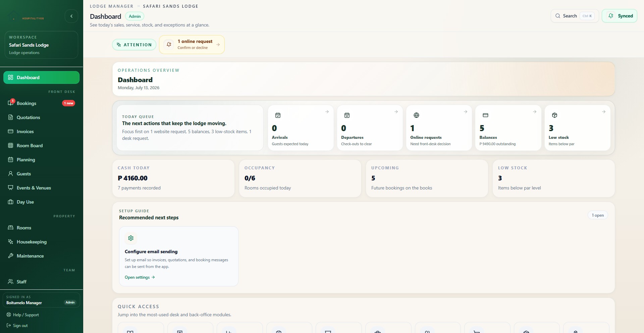Open the 1 online request alert
This screenshot has width=644, height=333.
192,45
